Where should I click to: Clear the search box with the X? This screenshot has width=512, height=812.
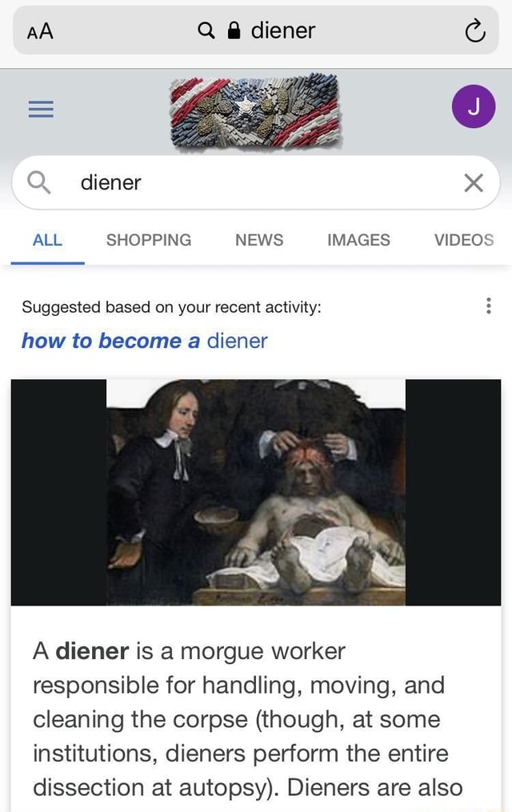coord(473,183)
